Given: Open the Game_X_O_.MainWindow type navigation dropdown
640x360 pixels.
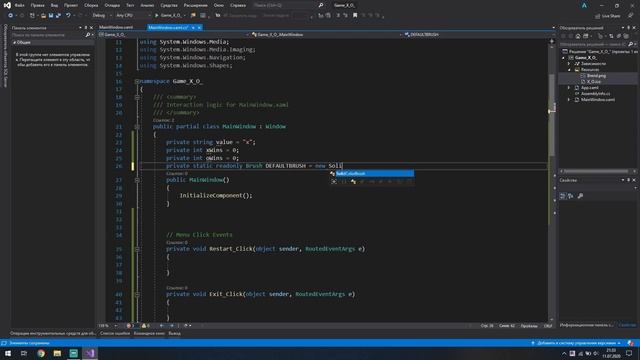Looking at the screenshot, I should (x=327, y=35).
